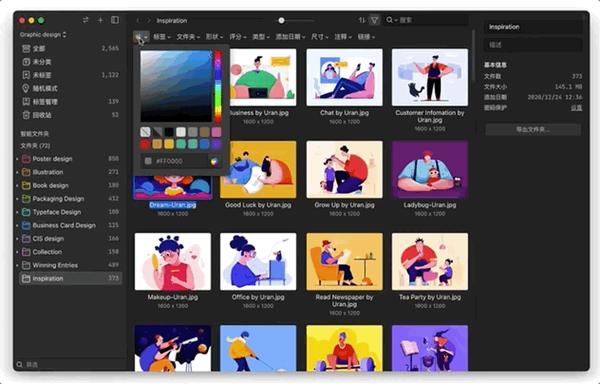Click the sort order icon

(362, 20)
